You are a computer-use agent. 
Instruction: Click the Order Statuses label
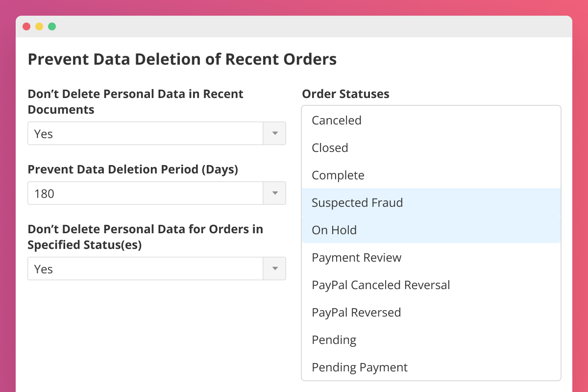click(x=345, y=94)
